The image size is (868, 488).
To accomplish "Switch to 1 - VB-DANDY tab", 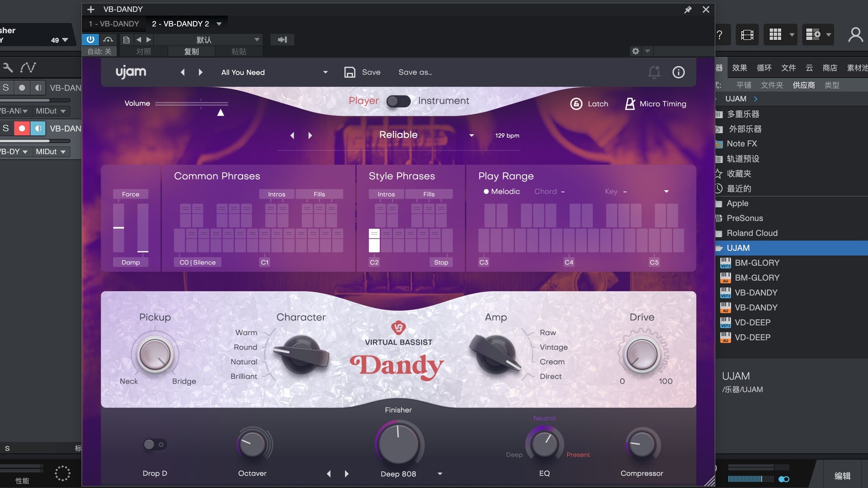I will coord(113,24).
